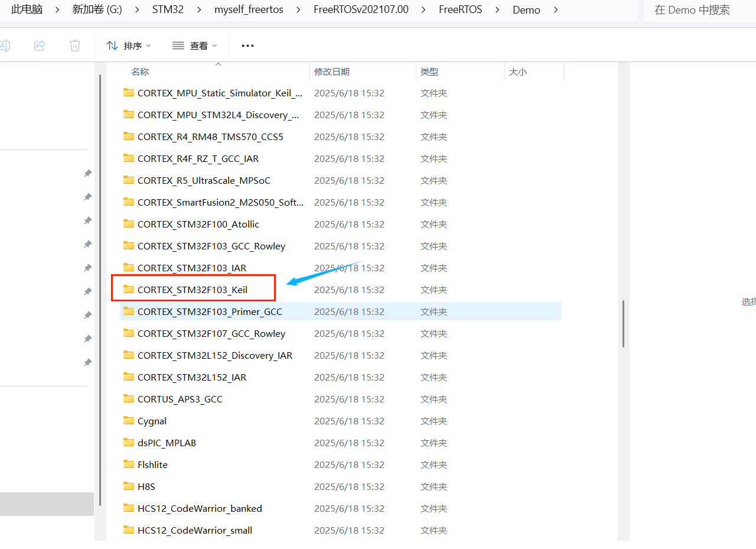This screenshot has height=549, width=756.
Task: Select CORTEX_MPU_STM32L4_Discovery folder name
Action: pos(219,115)
